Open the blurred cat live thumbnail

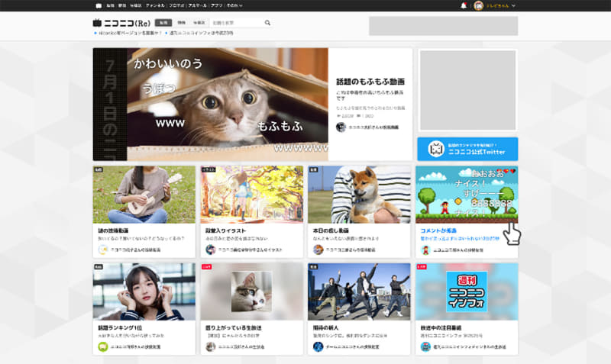252,292
